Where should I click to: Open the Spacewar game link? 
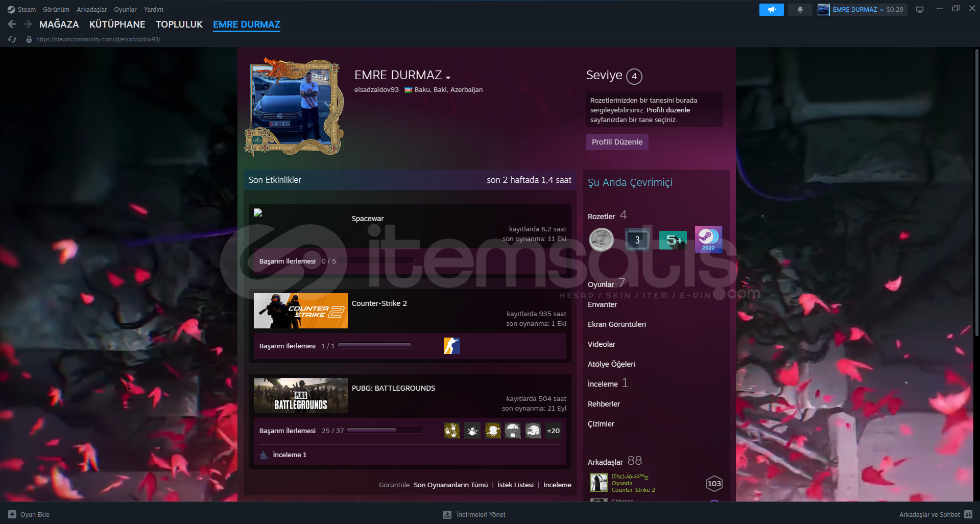368,219
